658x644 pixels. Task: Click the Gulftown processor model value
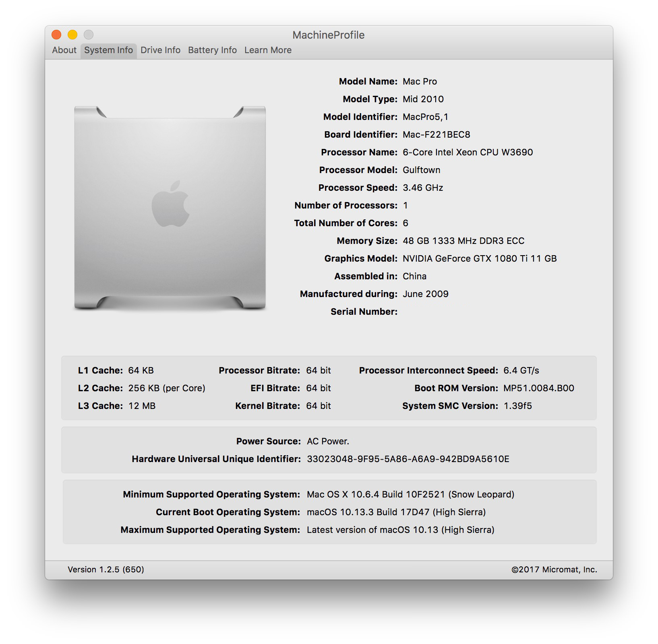422,170
